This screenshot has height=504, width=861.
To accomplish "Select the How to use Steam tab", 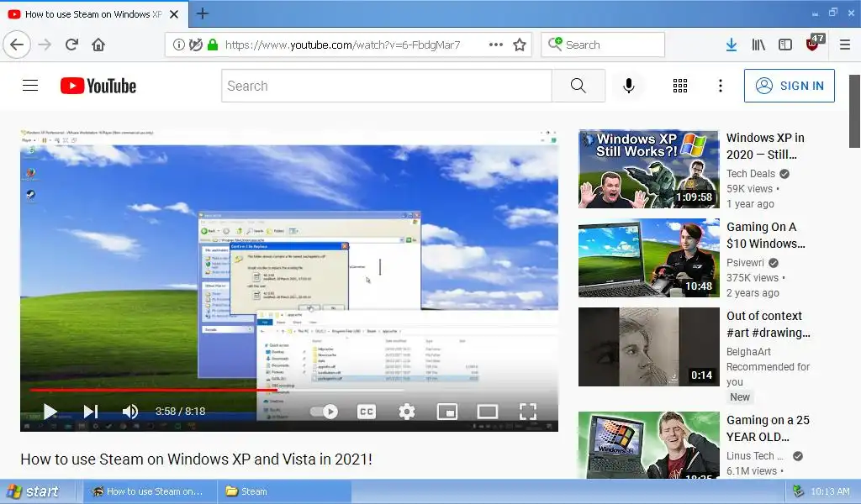I will tap(93, 14).
